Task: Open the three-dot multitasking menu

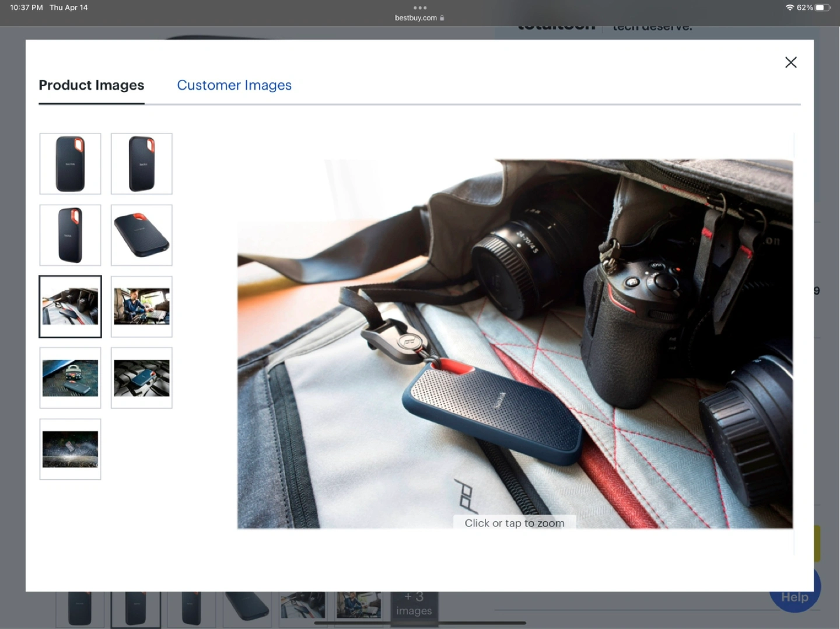Action: coord(420,8)
